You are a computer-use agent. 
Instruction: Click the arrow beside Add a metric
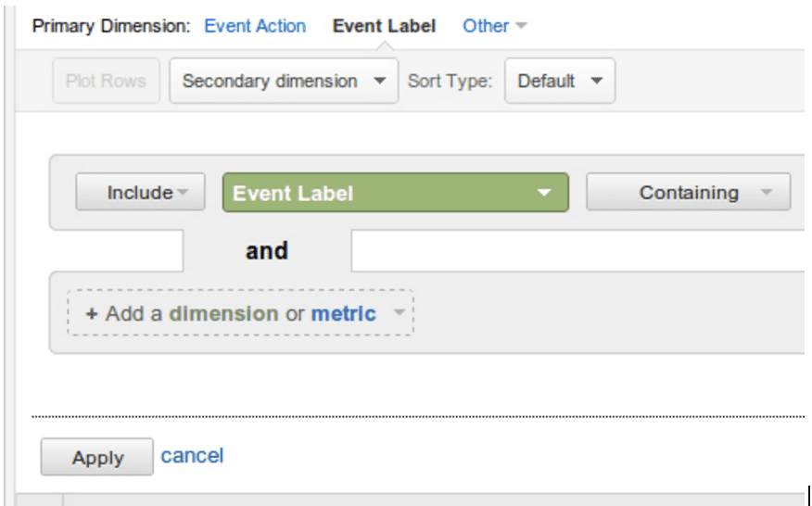point(399,312)
